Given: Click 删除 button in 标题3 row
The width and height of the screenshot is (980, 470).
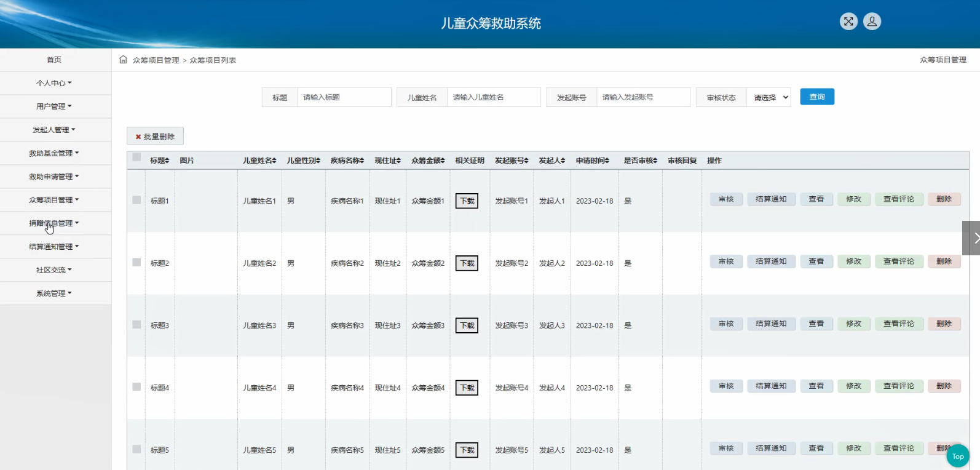Looking at the screenshot, I should pyautogui.click(x=944, y=323).
